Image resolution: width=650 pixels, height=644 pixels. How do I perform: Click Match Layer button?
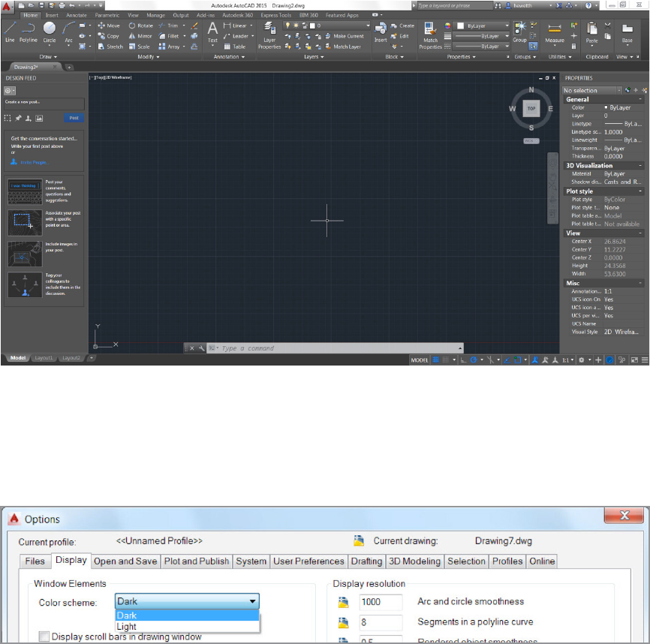pyautogui.click(x=343, y=47)
